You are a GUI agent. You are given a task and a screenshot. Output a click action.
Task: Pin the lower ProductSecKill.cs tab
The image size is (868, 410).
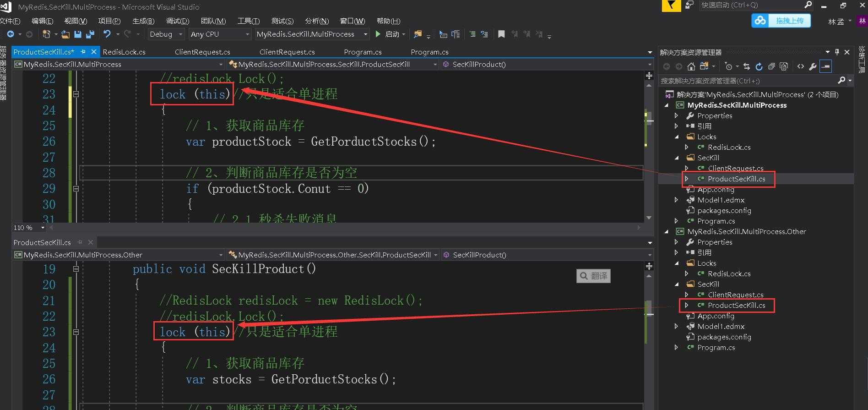coord(80,242)
